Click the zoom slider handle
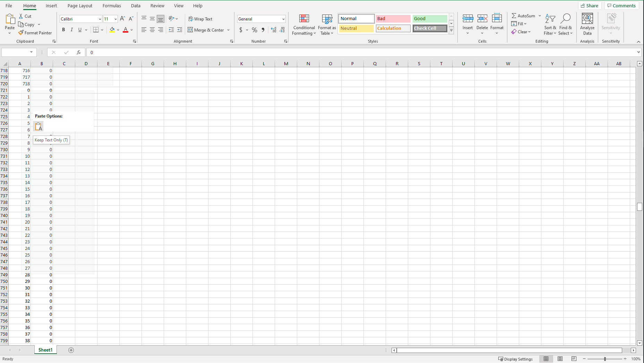The height and width of the screenshot is (363, 644). pos(605,359)
